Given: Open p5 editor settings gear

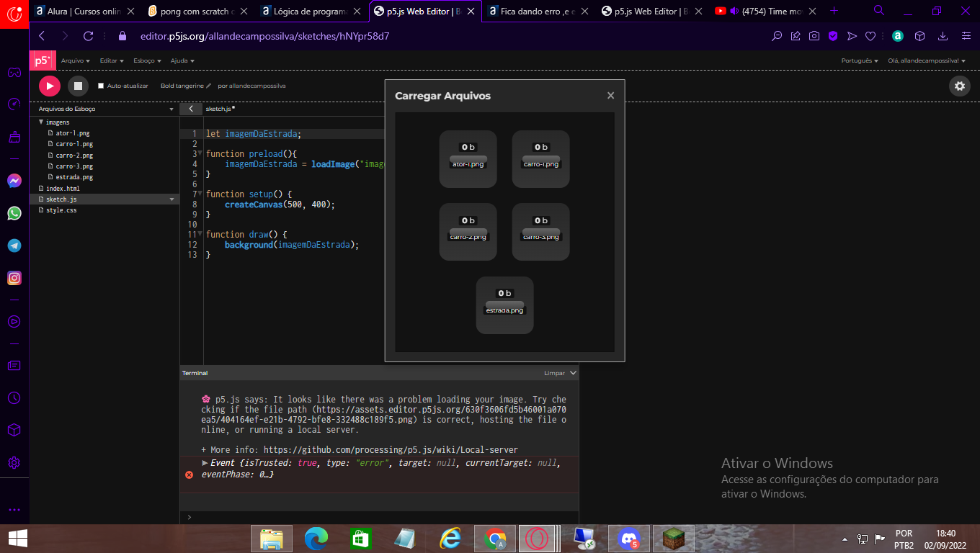Looking at the screenshot, I should tap(959, 86).
